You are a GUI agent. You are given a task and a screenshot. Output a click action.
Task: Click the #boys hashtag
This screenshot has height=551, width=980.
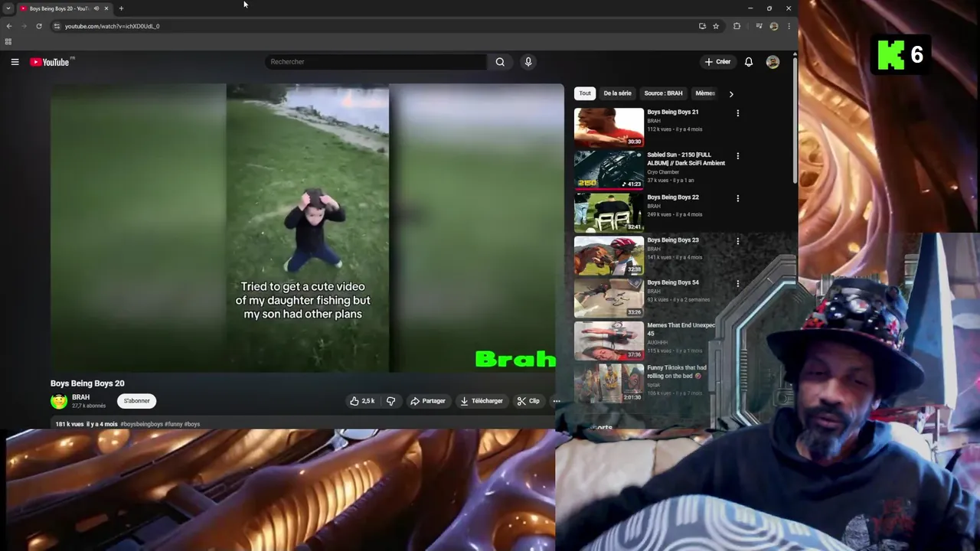(192, 424)
